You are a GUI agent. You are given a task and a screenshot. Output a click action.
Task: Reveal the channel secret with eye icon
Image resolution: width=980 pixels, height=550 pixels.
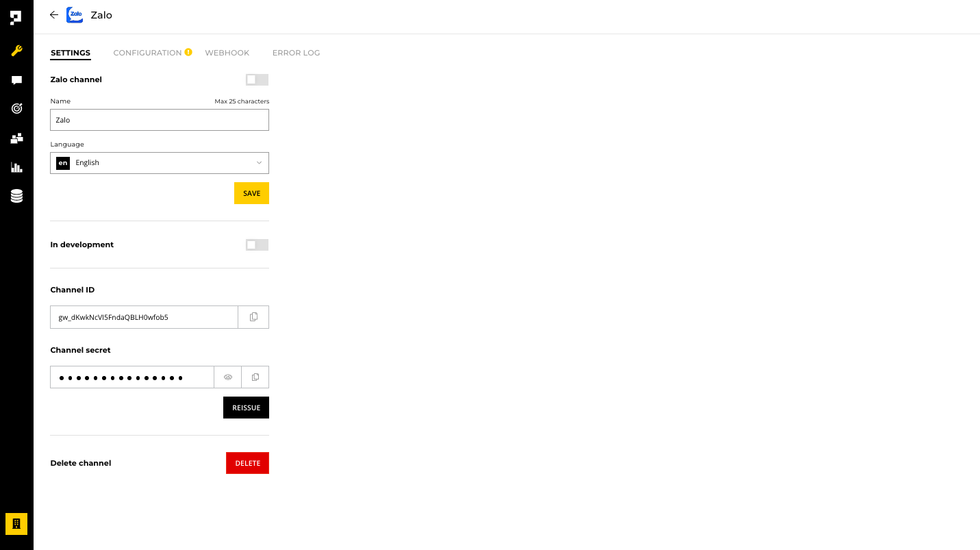228,377
